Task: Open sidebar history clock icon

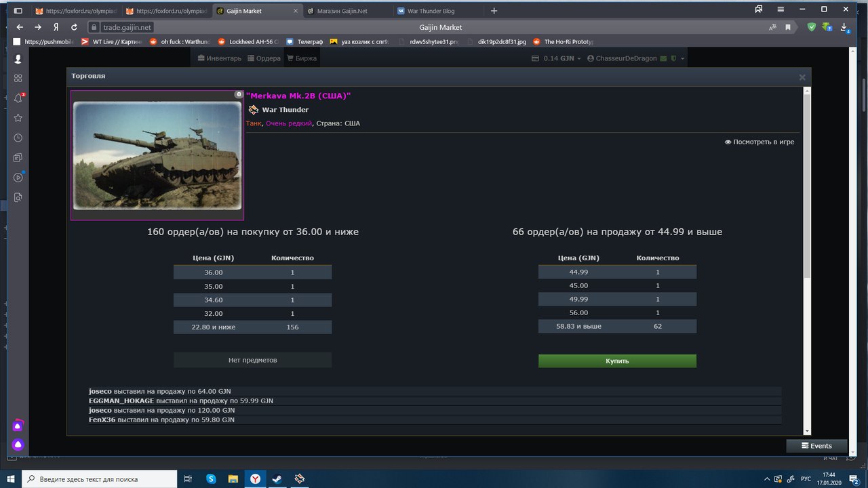Action: pyautogui.click(x=18, y=138)
